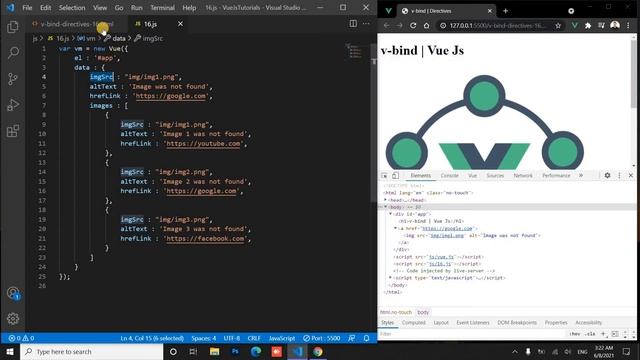Switch to v-bind-directives-16.html editor tab

(x=77, y=24)
